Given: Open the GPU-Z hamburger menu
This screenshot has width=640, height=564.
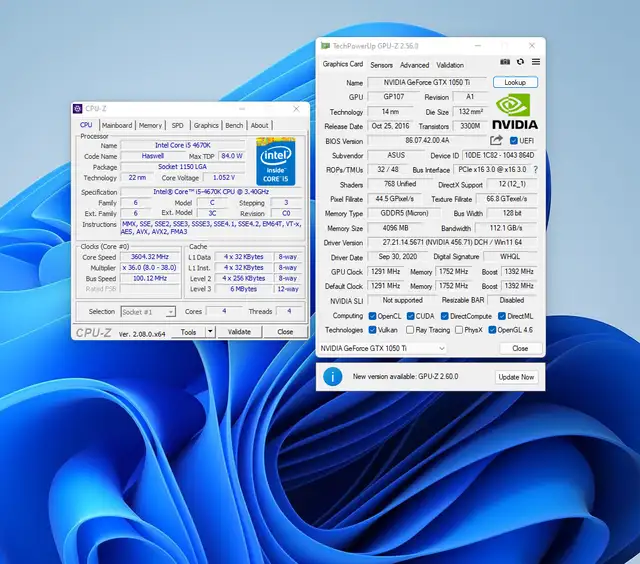Looking at the screenshot, I should (536, 62).
